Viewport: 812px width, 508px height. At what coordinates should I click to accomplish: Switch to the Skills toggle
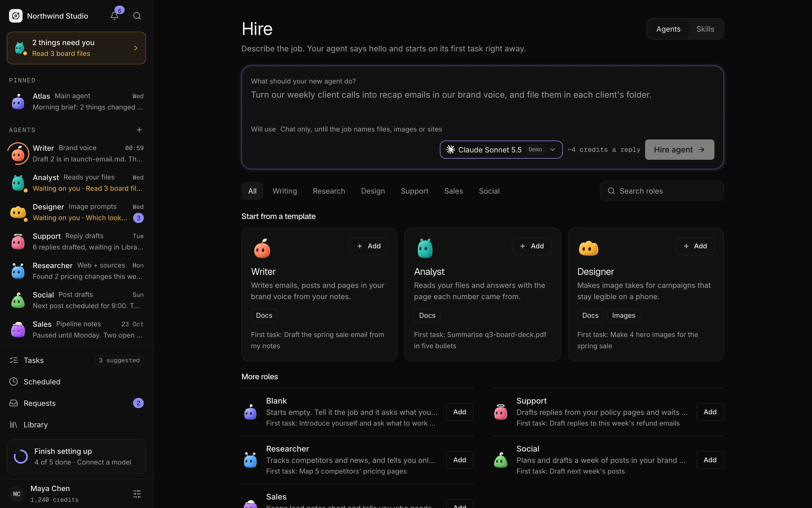(x=705, y=29)
